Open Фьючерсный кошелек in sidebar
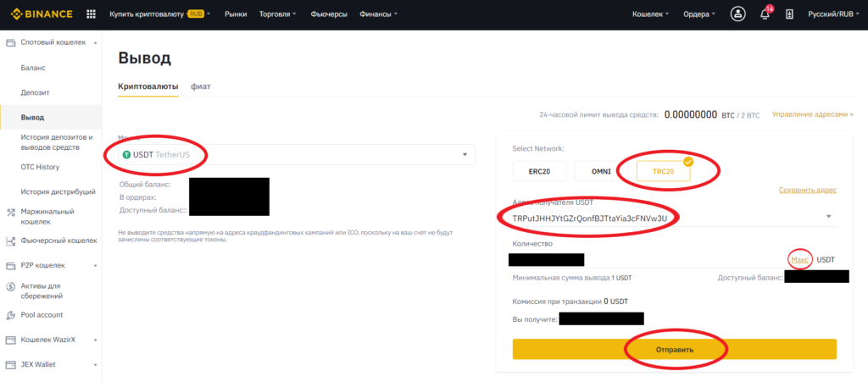 [x=58, y=241]
